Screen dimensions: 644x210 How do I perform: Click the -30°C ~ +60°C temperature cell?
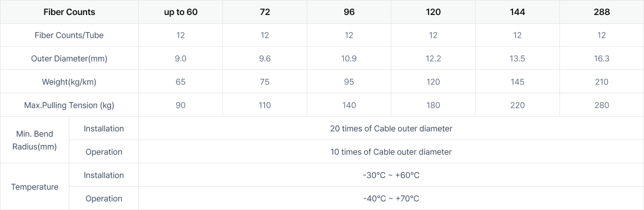tap(391, 176)
